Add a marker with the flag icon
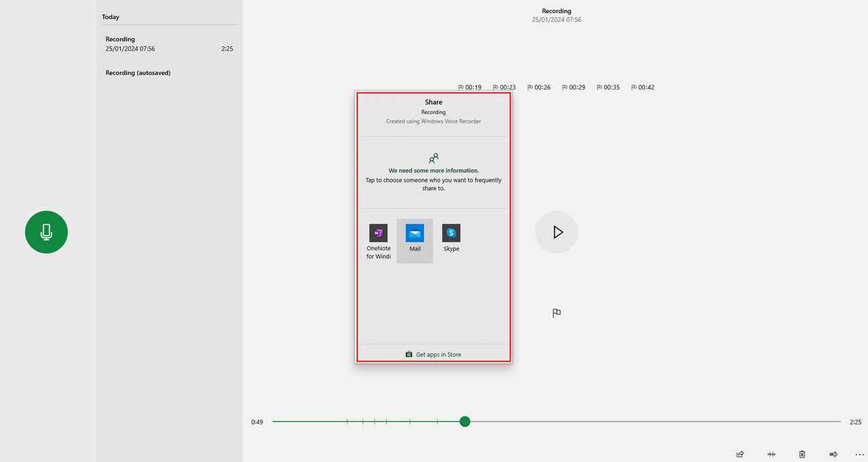Viewport: 868px width, 462px height. [556, 313]
